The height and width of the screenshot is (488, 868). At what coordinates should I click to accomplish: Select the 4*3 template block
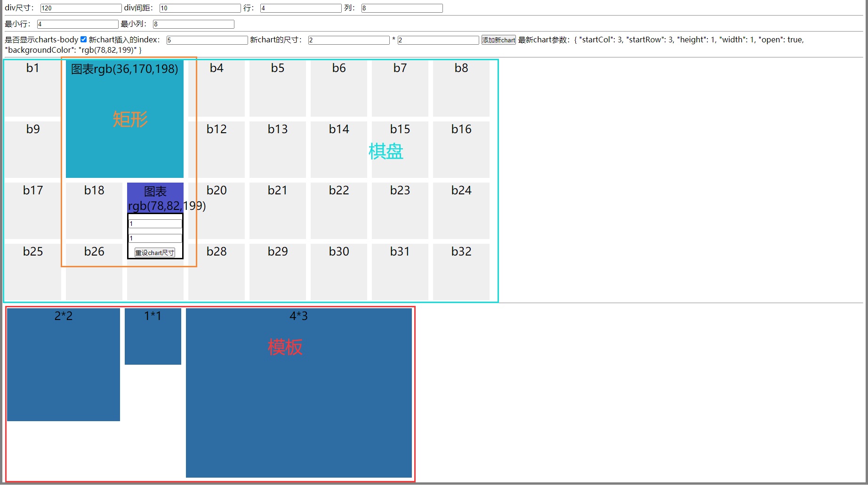coord(299,393)
